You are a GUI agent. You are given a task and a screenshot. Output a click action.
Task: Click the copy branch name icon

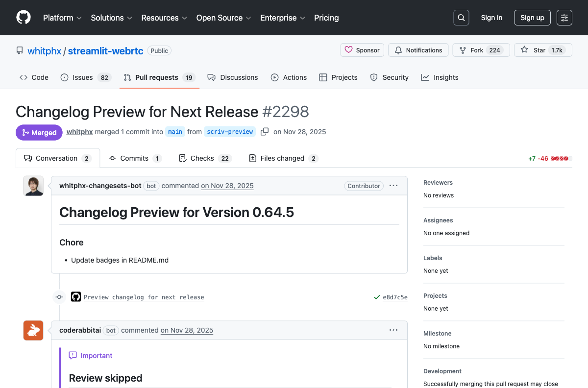coord(265,131)
